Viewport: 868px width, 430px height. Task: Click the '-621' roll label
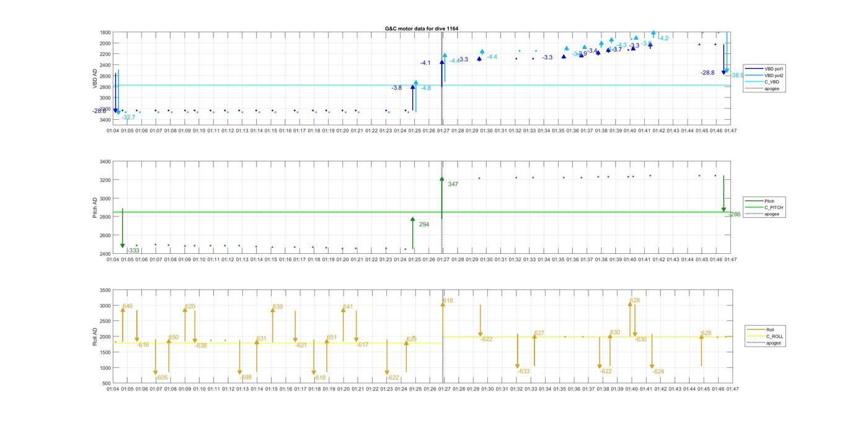(x=301, y=346)
